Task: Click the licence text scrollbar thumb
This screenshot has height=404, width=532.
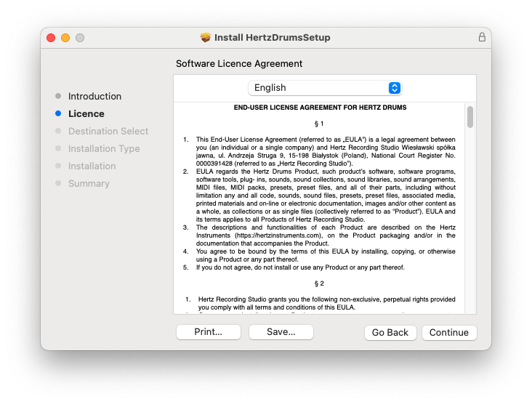Action: 470,117
